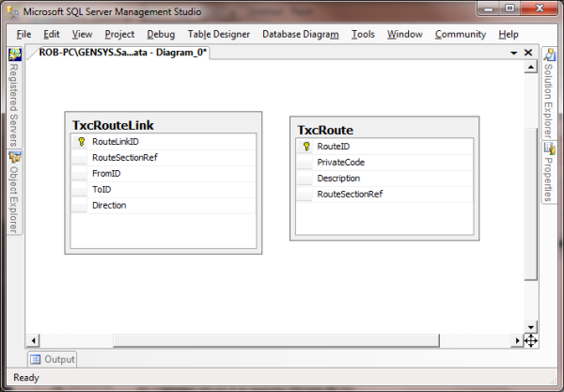Select the FromID column

164,173
